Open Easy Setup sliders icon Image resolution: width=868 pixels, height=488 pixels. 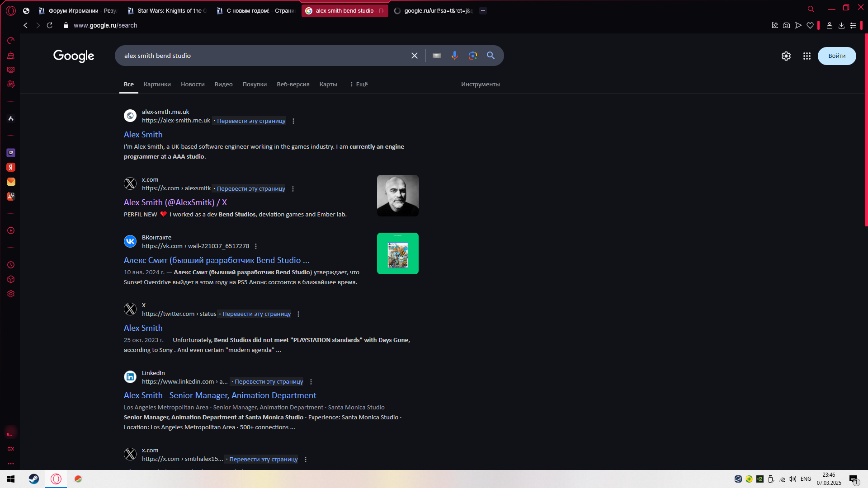[x=853, y=25]
